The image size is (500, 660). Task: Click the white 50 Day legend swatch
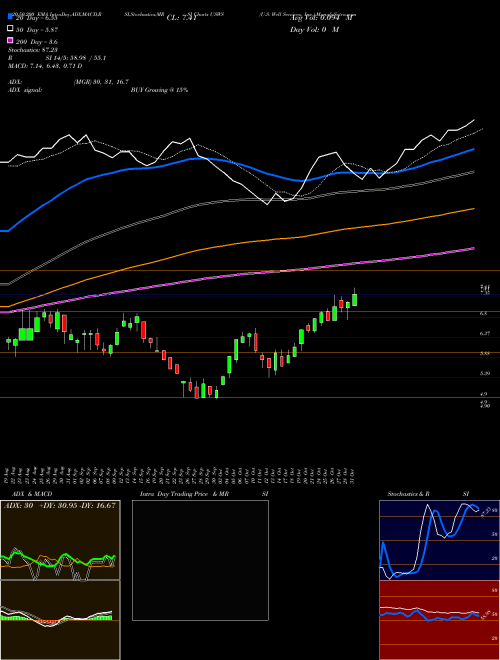point(10,29)
